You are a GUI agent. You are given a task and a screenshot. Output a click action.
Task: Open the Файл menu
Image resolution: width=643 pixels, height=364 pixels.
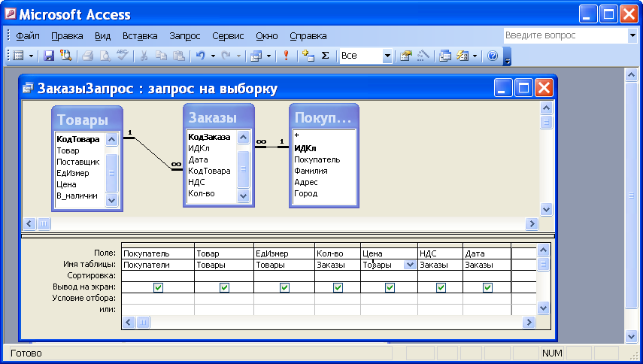[x=28, y=36]
